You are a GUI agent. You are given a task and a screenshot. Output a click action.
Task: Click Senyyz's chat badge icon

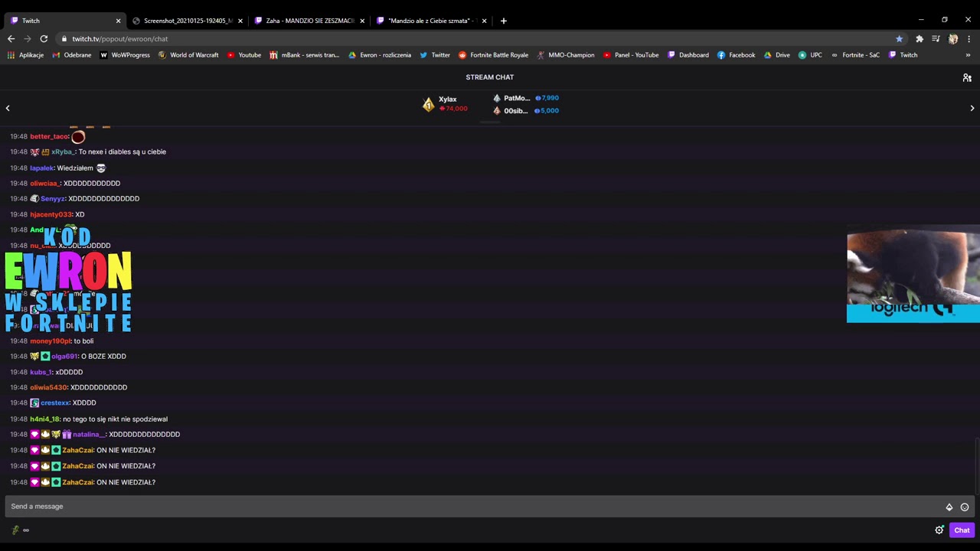34,198
